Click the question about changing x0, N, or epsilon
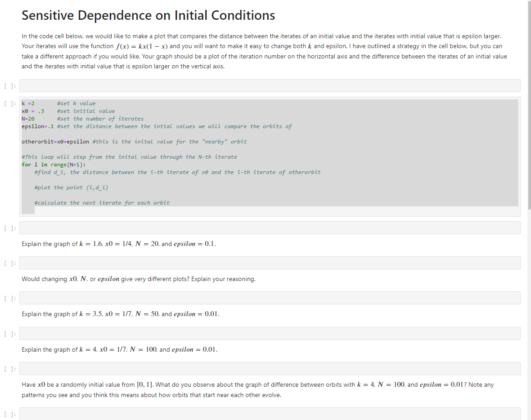The image size is (531, 420). click(138, 279)
